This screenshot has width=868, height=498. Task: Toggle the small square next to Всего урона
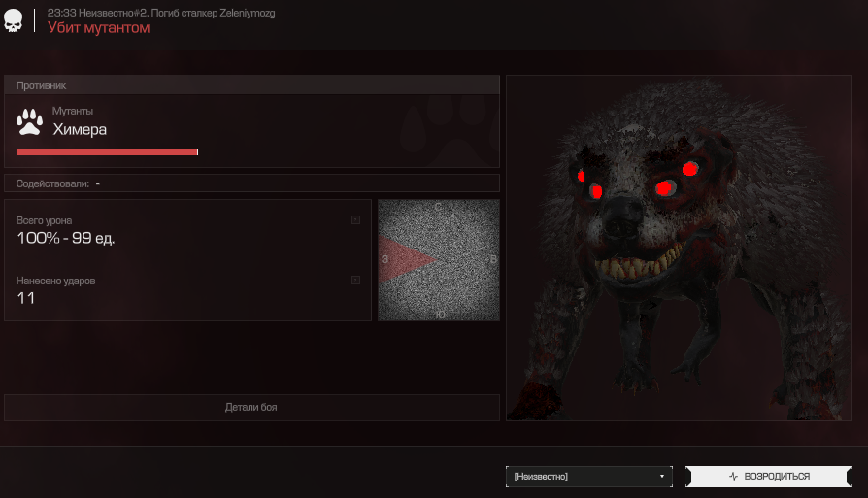pos(355,219)
